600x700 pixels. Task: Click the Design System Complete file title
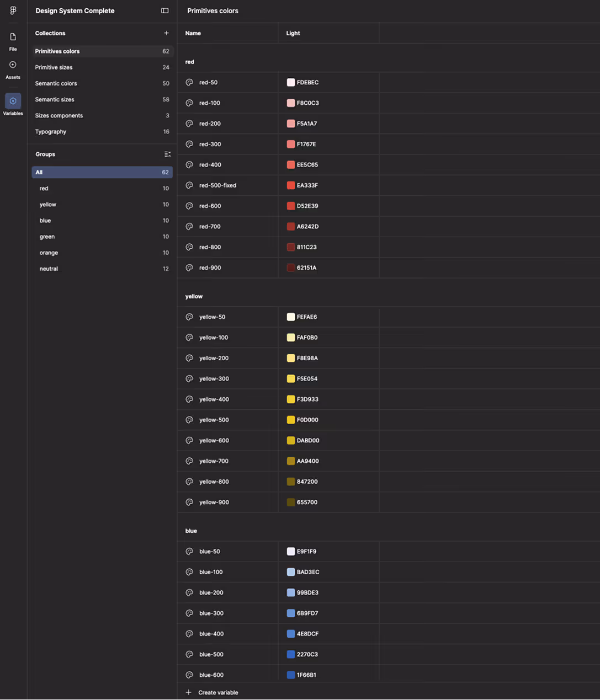75,10
